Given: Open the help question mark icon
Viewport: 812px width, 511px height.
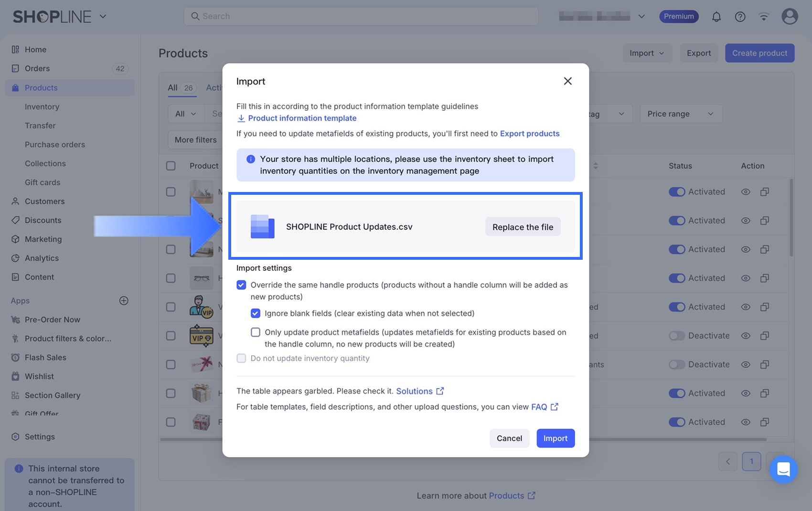Looking at the screenshot, I should pyautogui.click(x=740, y=17).
